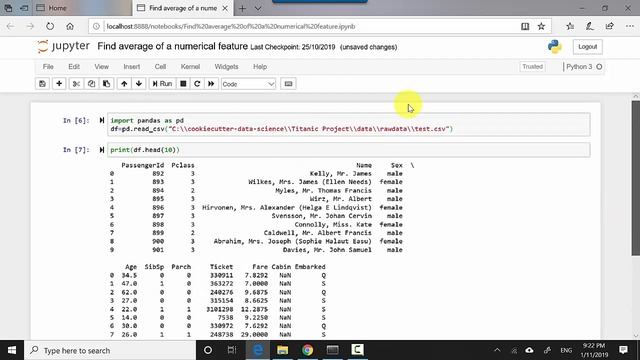Open the Kernel menu
Screen dimensions: 640x360
(190, 67)
